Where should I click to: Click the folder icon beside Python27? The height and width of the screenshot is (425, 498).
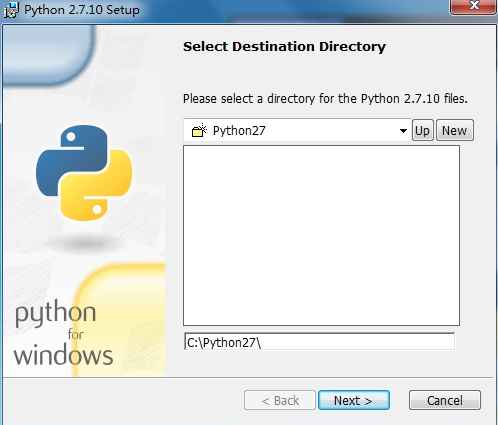tap(199, 130)
